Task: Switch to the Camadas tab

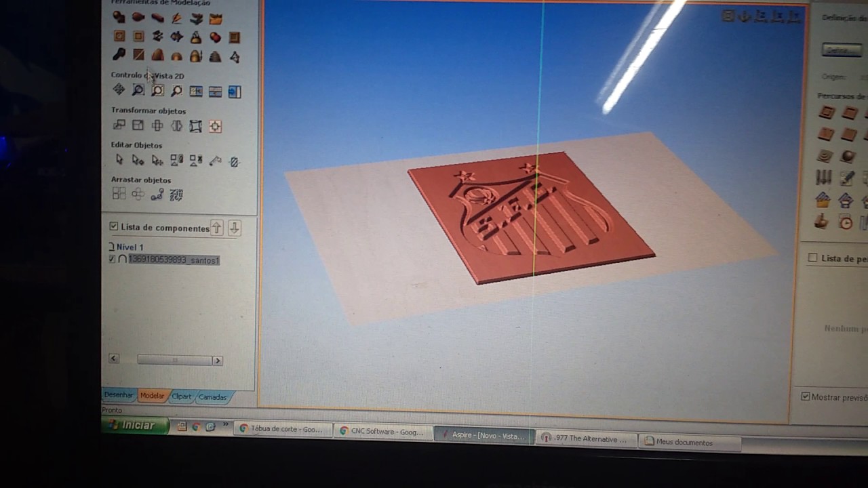Action: pyautogui.click(x=213, y=398)
